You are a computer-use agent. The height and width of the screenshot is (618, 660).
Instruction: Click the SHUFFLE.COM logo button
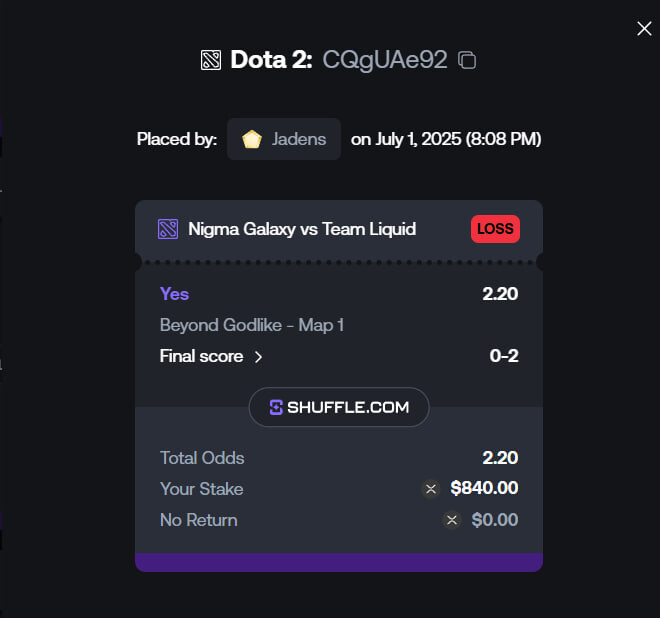pyautogui.click(x=339, y=407)
